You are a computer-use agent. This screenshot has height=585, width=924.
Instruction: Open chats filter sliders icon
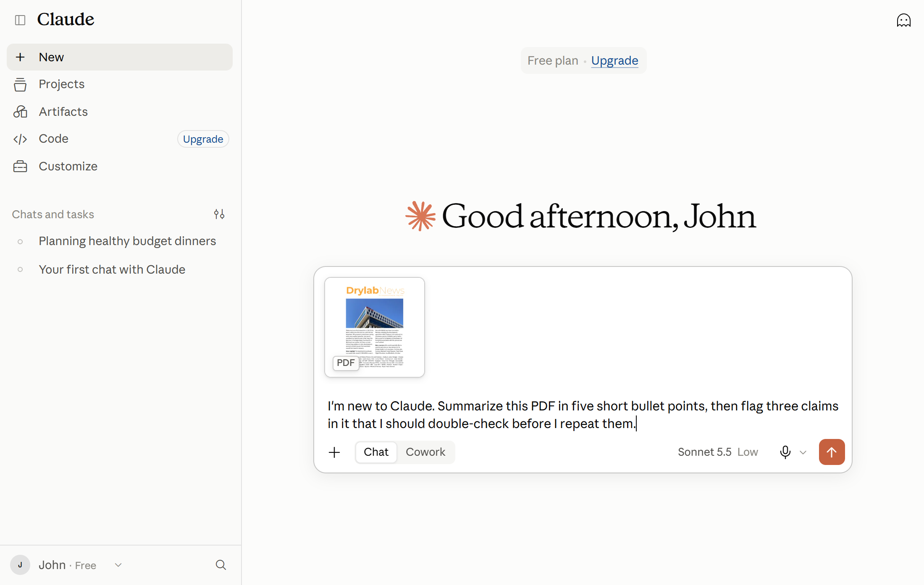coord(219,214)
